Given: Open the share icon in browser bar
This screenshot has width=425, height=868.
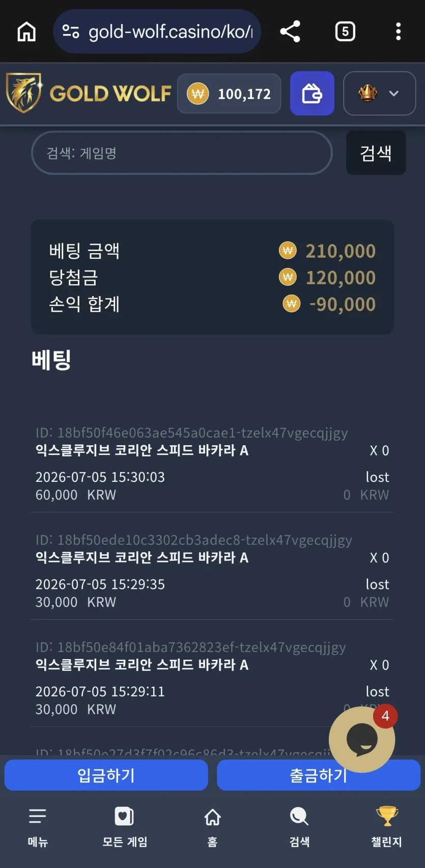Looking at the screenshot, I should (x=290, y=32).
